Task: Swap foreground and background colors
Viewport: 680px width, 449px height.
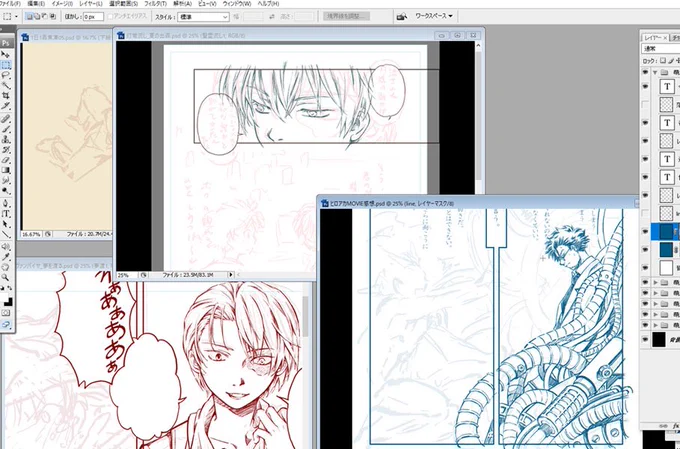Action: coord(10,288)
